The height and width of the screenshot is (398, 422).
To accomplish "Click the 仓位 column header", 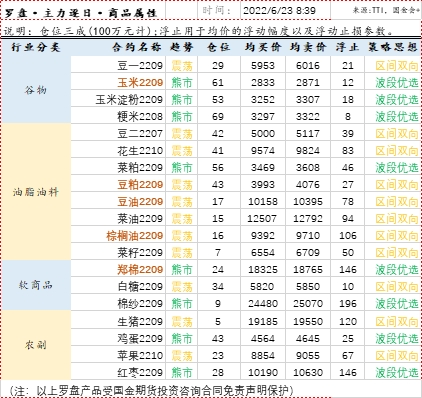I will tap(218, 47).
